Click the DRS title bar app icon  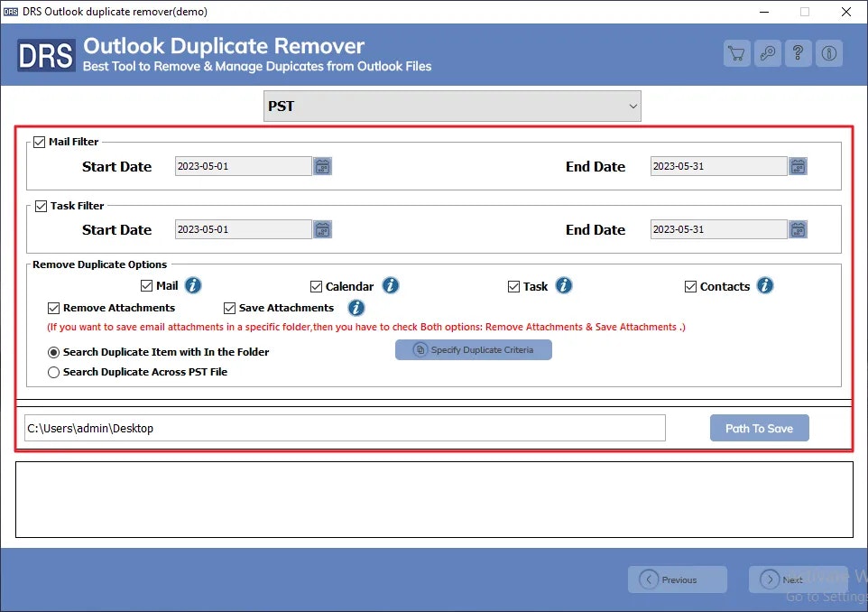(x=11, y=12)
